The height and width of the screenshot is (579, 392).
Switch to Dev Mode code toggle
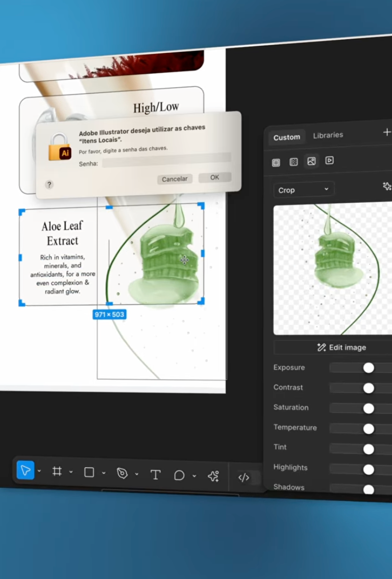243,477
